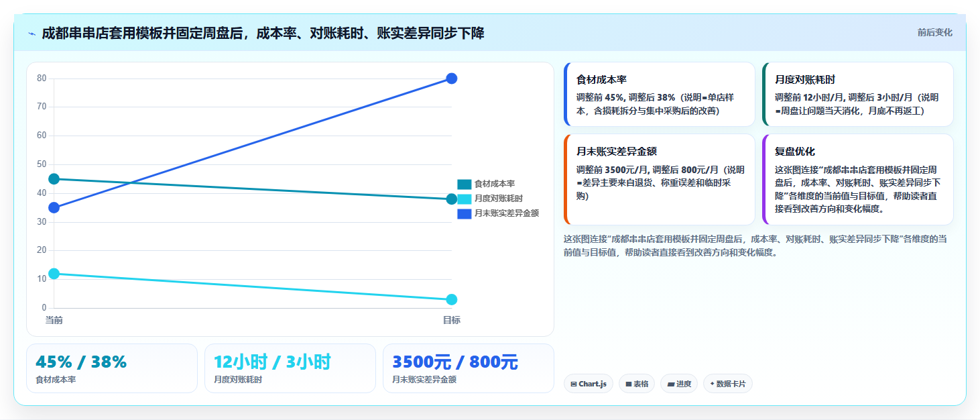Click the 月度对账耗时 caption under 12小时 / 3小时
Image resolution: width=980 pixels, height=420 pixels.
(x=238, y=380)
